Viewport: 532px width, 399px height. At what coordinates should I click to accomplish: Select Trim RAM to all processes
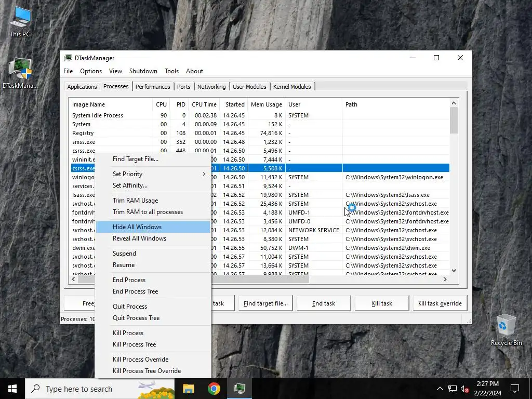pos(153,212)
